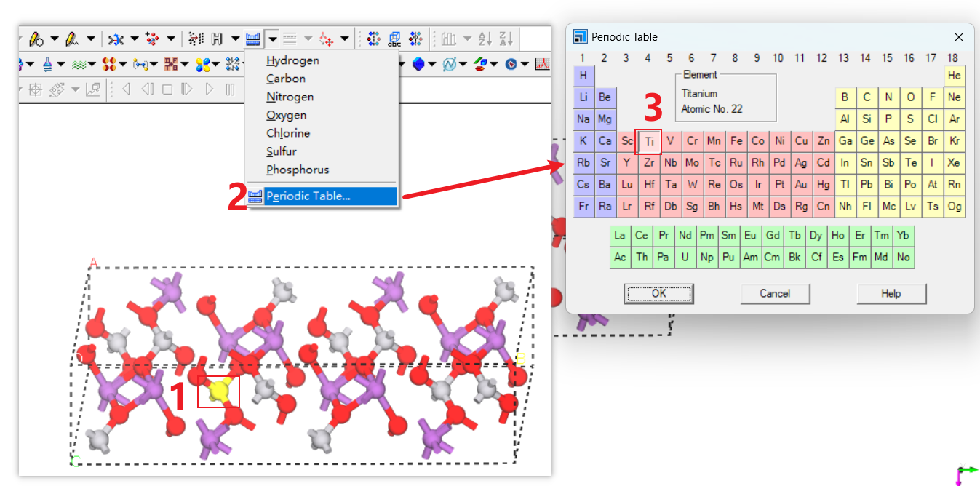This screenshot has width=980, height=486.
Task: Click the Adjust Hydrogen (H) icon
Action: click(217, 39)
